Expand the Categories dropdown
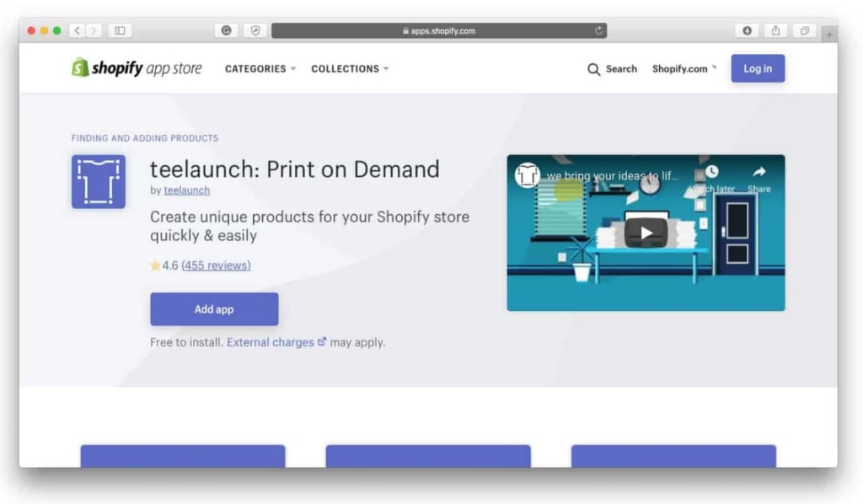The width and height of the screenshot is (863, 504). (260, 69)
